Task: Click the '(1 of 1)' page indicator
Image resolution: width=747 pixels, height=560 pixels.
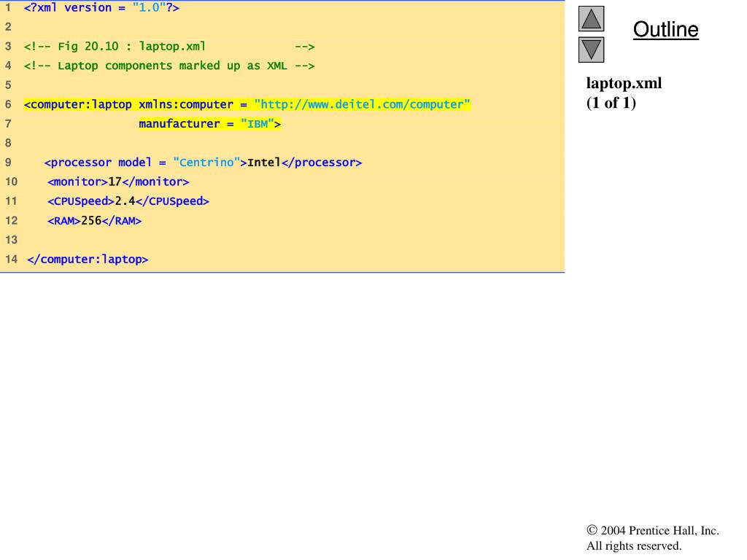Action: (x=611, y=103)
